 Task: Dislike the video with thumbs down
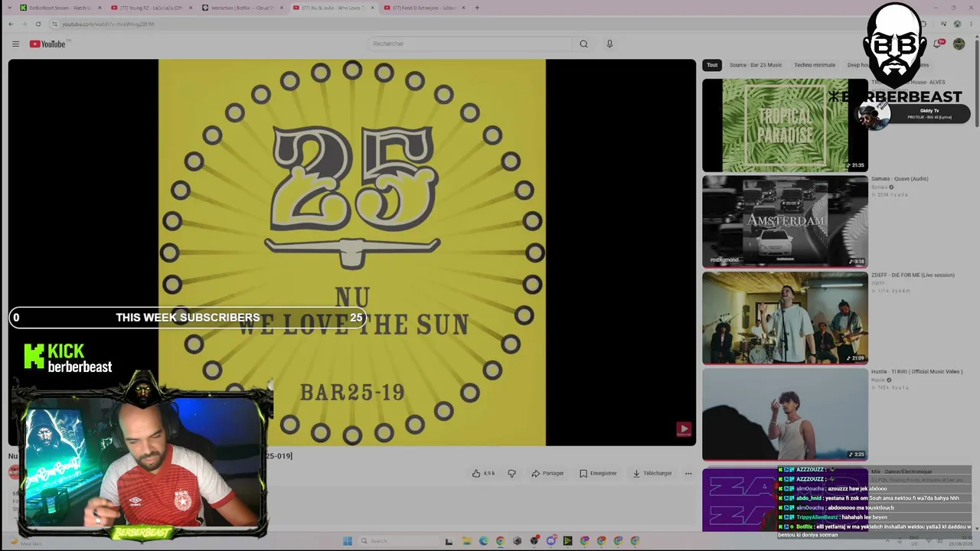(x=511, y=473)
